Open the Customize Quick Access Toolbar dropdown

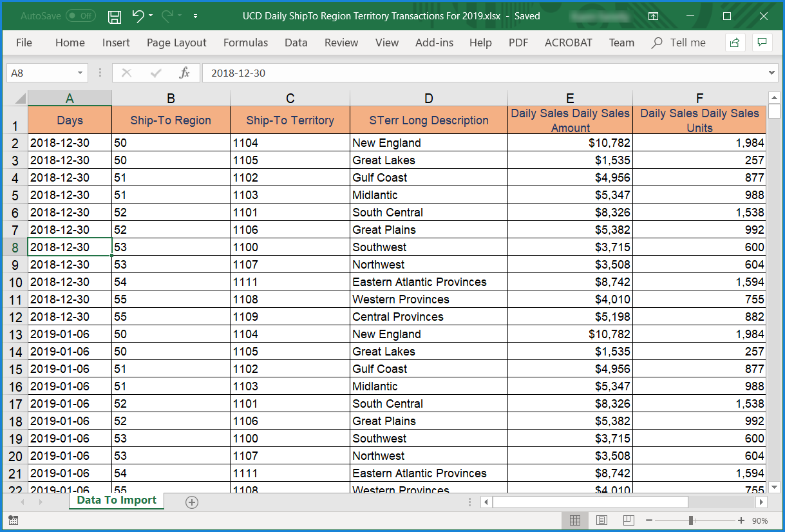tap(196, 16)
